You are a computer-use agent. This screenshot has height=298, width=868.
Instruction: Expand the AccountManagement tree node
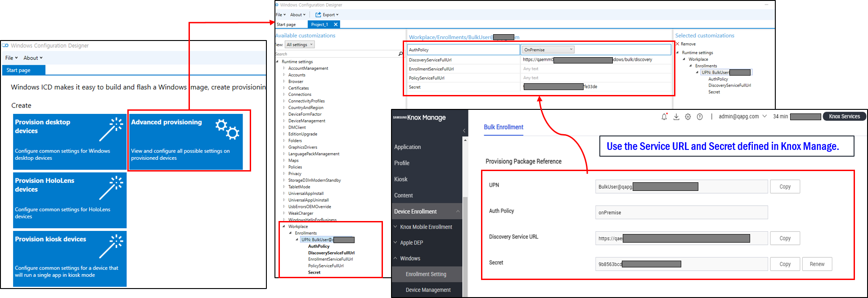click(284, 68)
